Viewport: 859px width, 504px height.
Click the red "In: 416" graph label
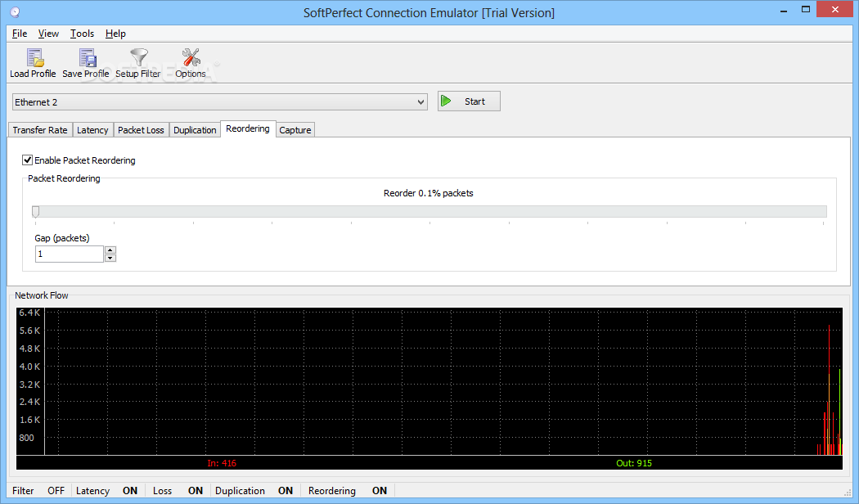222,463
